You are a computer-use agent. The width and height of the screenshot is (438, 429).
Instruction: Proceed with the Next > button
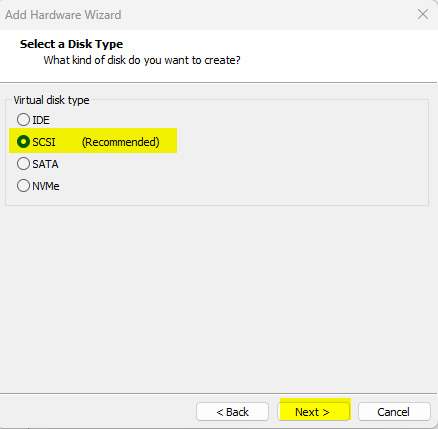tap(313, 412)
